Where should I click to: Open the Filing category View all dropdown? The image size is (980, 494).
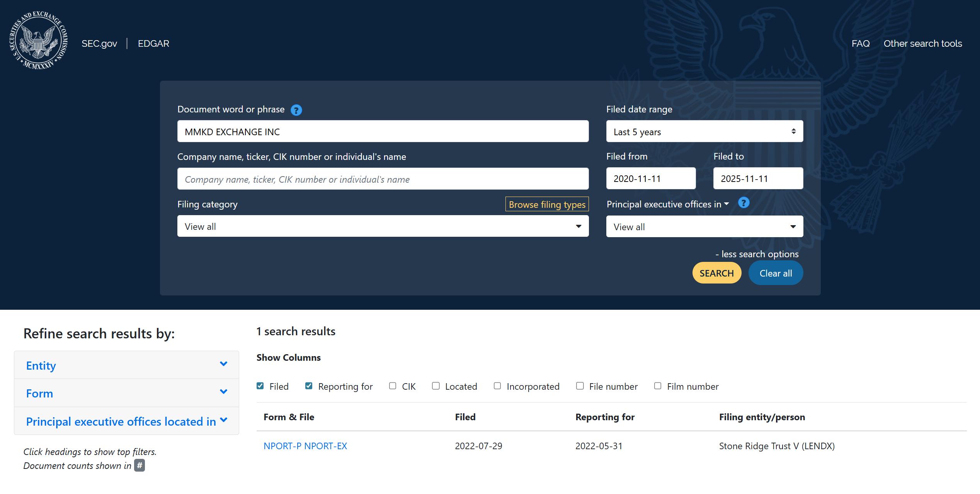click(x=383, y=226)
